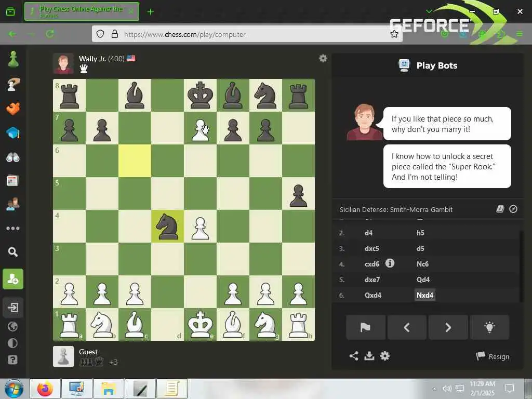Viewport: 532px width, 399px height.
Task: Open the Social friends sidebar icon
Action: [x=13, y=204]
